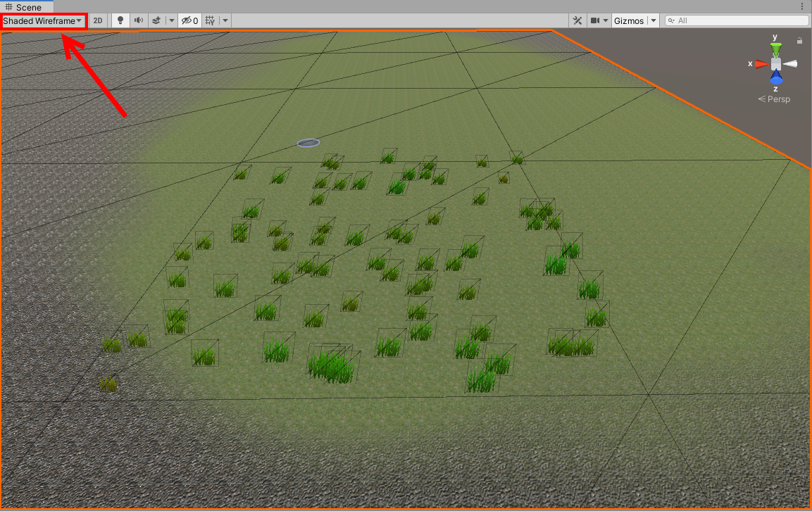This screenshot has width=812, height=511.
Task: Toggle scene effects such as skybox and fog
Action: point(156,20)
